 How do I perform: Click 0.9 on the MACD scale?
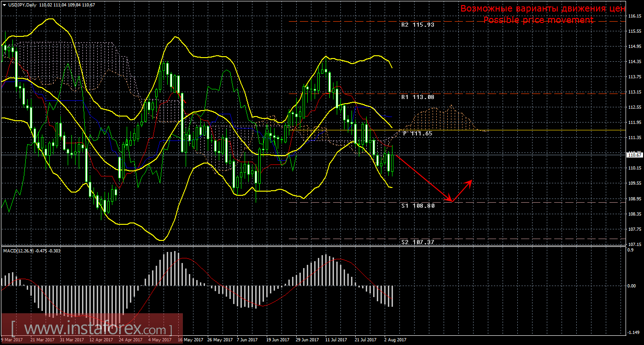point(631,250)
